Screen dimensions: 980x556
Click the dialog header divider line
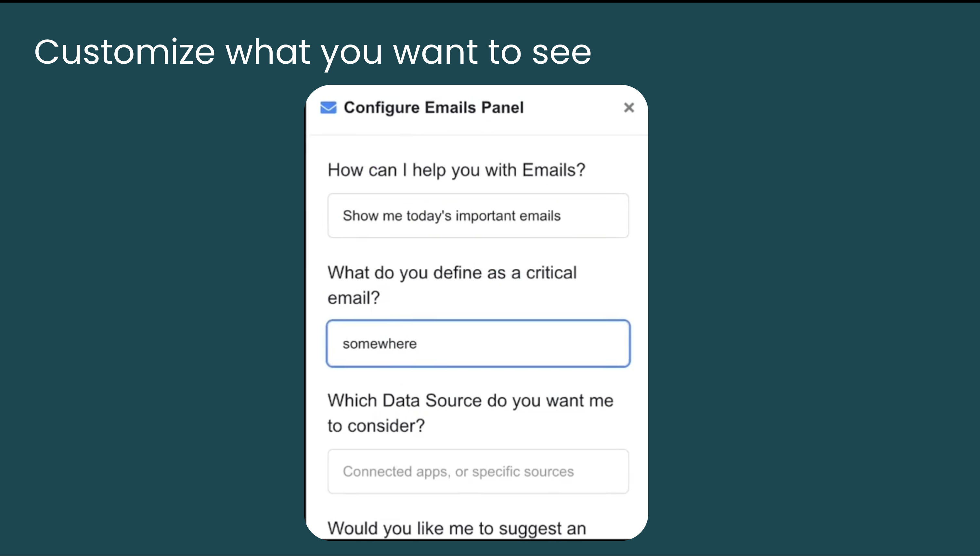[x=478, y=135]
